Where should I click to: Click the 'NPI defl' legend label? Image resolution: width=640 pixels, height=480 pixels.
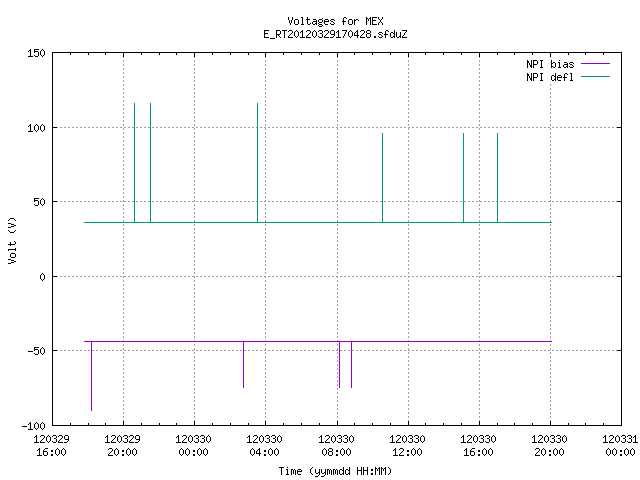click(550, 77)
